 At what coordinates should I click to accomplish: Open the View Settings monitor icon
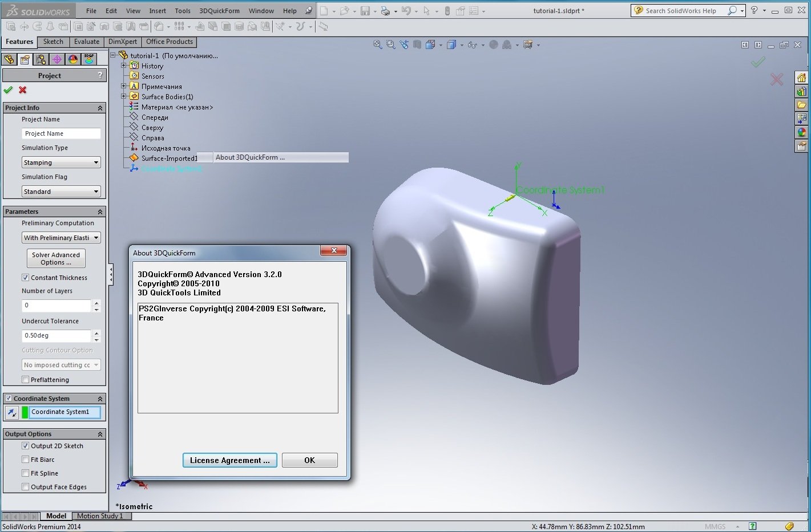(x=528, y=44)
